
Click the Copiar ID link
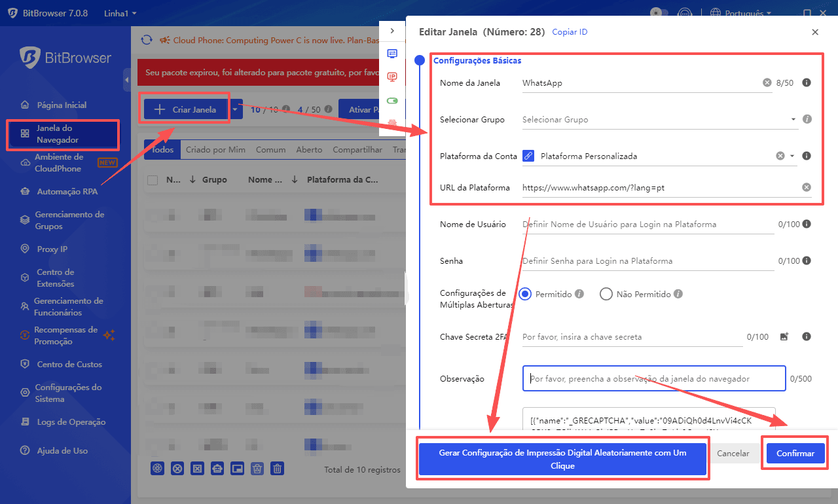(570, 32)
